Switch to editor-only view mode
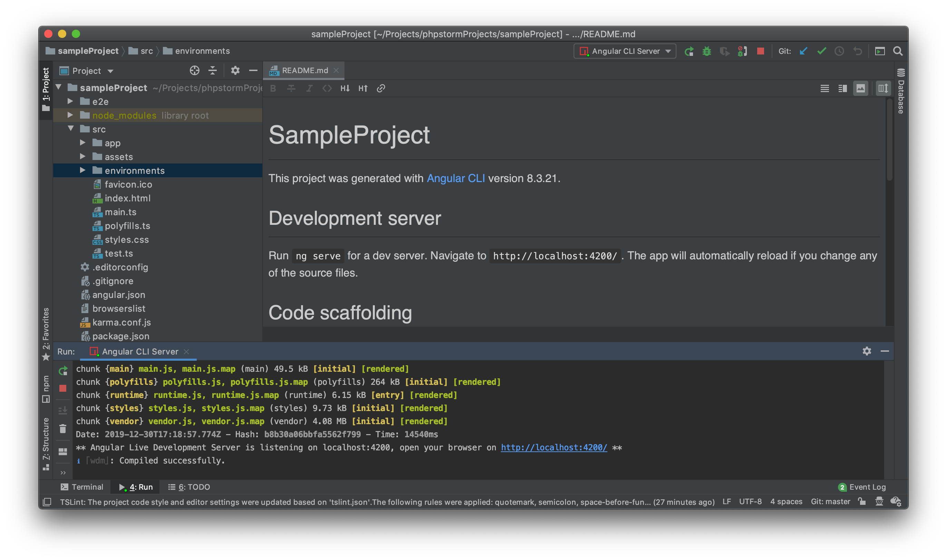This screenshot has height=560, width=947. (824, 88)
